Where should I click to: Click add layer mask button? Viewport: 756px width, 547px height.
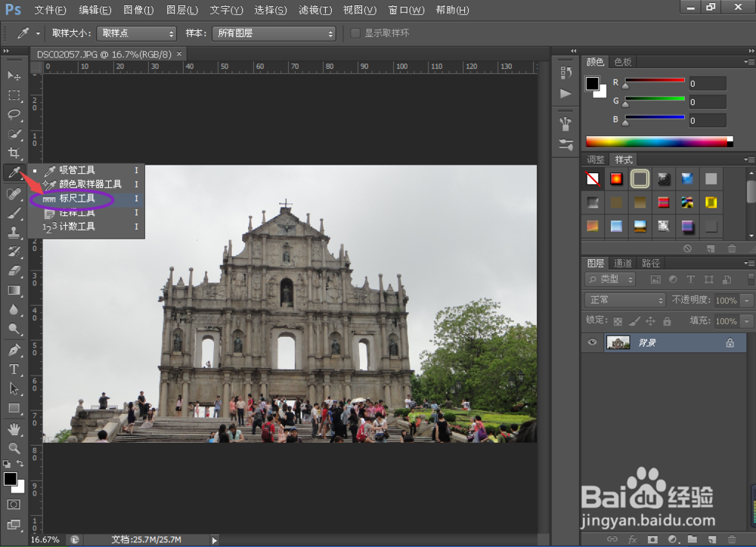point(652,539)
